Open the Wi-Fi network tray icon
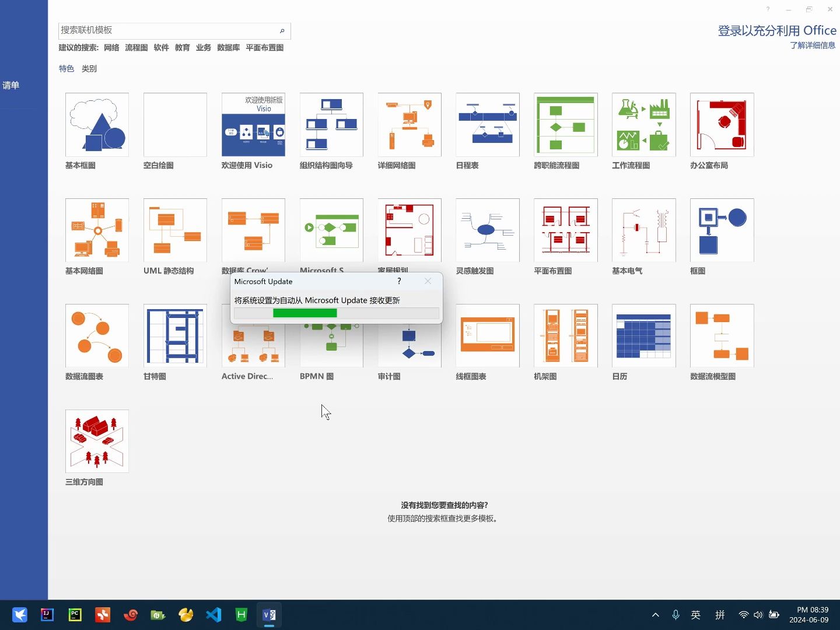840x630 pixels. 743,615
